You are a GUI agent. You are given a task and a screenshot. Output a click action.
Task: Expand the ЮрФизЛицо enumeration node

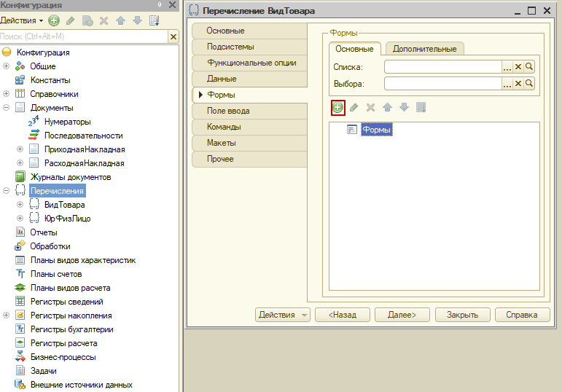click(x=20, y=219)
